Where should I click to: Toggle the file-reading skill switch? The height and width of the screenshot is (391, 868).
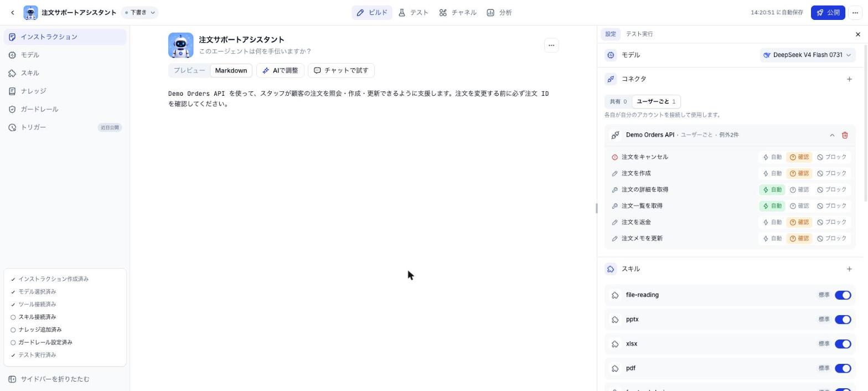843,295
